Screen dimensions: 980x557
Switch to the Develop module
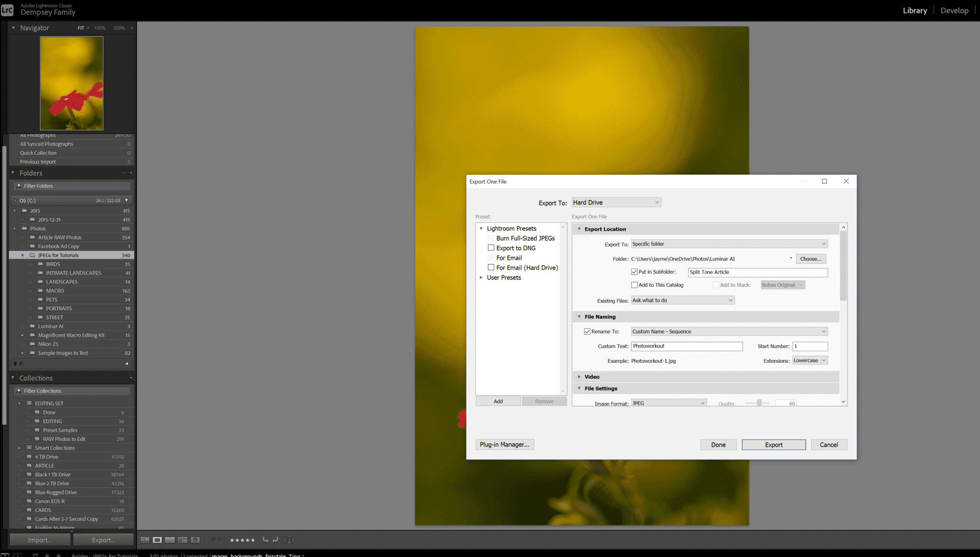954,10
